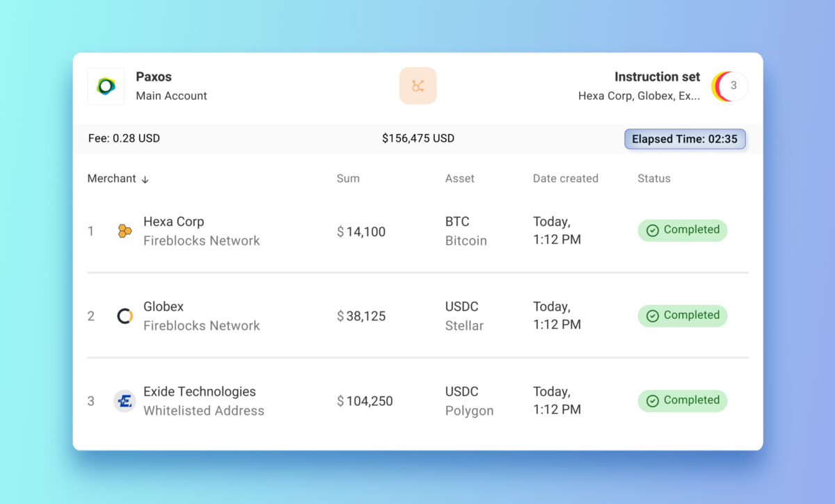Click the Instruction set heading
Image resolution: width=835 pixels, height=504 pixels.
658,77
